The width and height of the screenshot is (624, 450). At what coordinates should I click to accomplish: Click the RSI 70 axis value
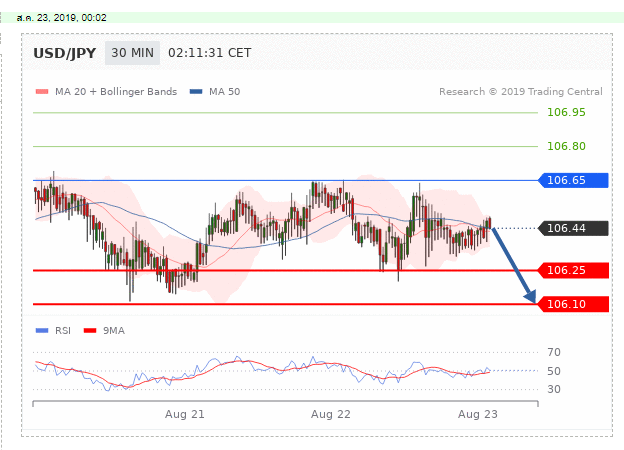pos(554,352)
